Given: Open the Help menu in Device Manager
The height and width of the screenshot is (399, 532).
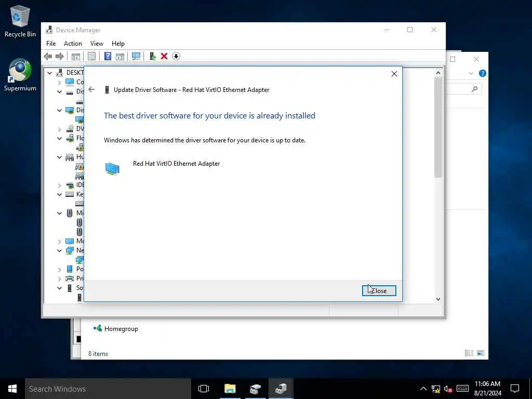Looking at the screenshot, I should 118,44.
